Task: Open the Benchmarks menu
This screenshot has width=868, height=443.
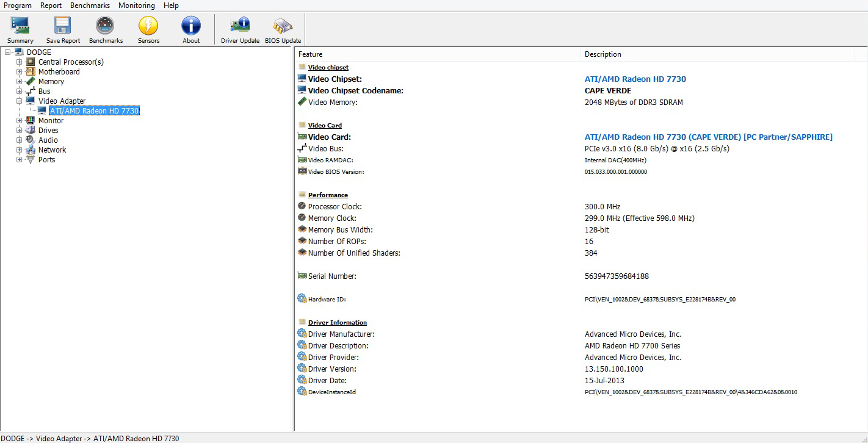Action: tap(90, 5)
